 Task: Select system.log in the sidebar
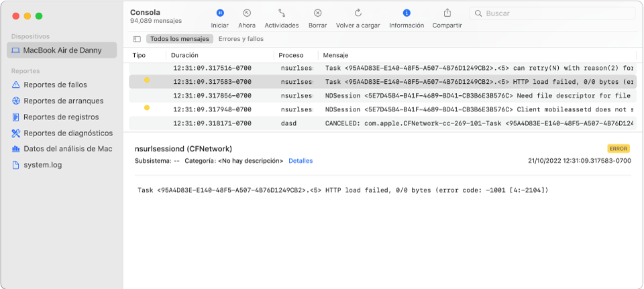(x=37, y=166)
